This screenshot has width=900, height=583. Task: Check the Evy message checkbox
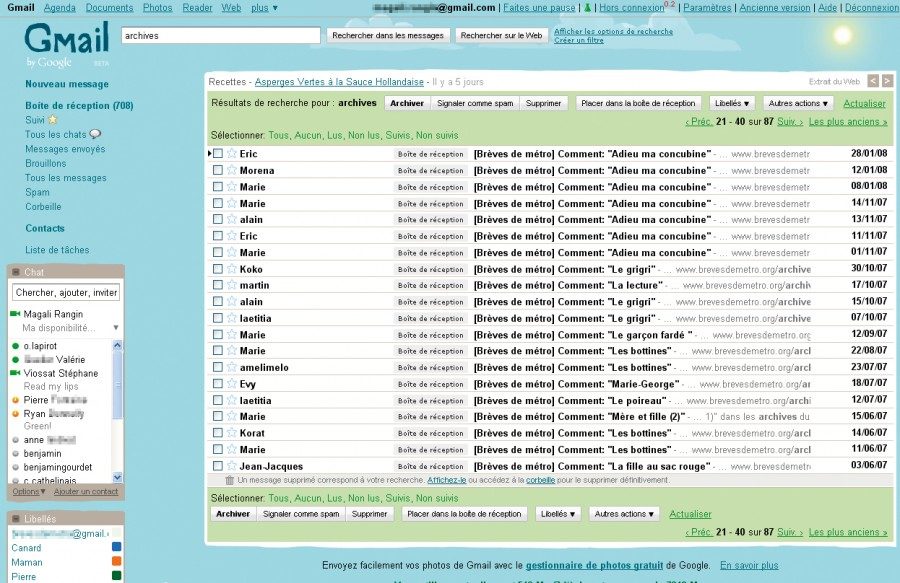[218, 384]
